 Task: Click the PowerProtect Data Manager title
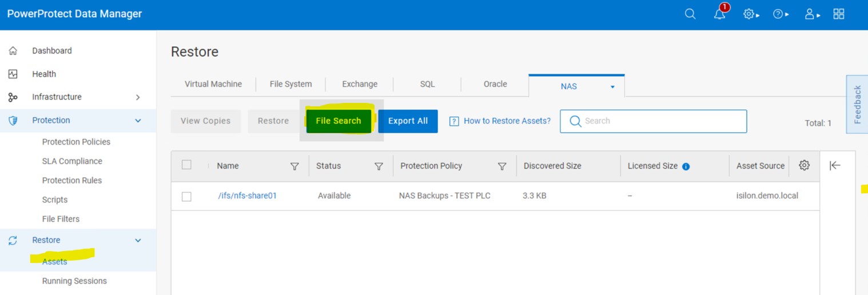[x=74, y=14]
